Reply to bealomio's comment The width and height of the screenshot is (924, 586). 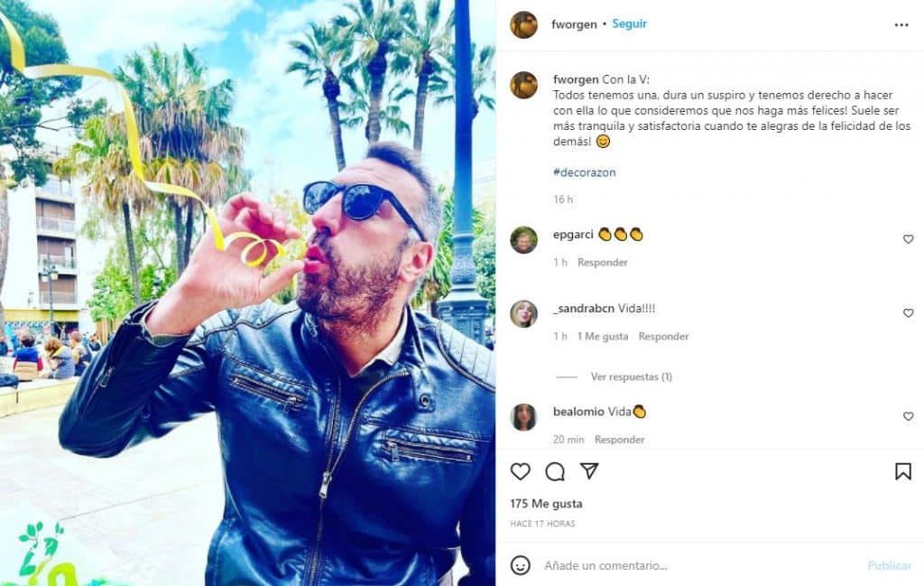[x=619, y=440]
